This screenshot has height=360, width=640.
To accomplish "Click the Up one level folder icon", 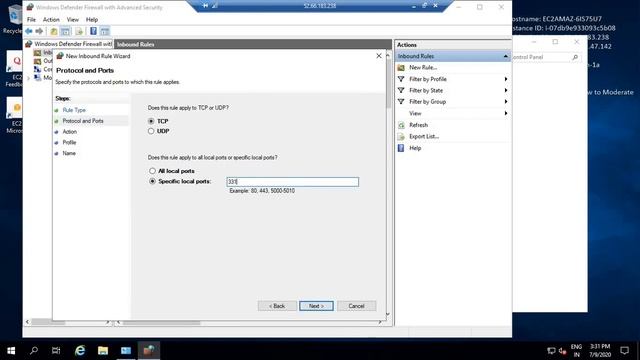I will tap(54, 31).
